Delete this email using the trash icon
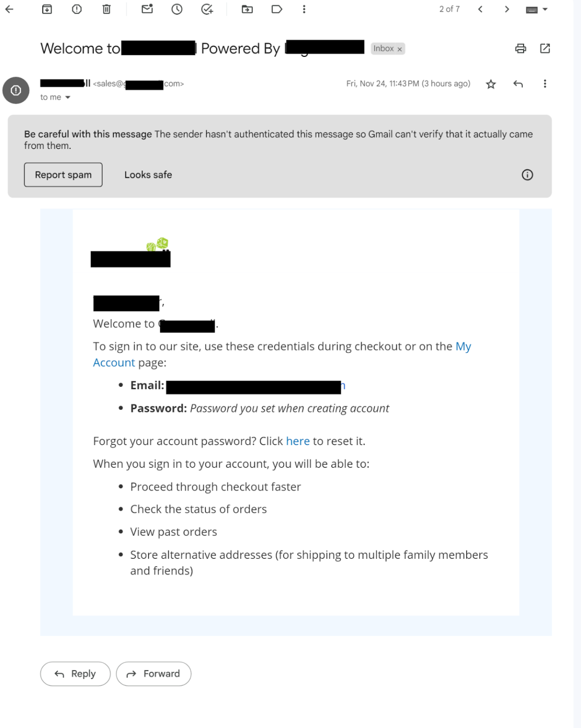The width and height of the screenshot is (581, 728). tap(106, 9)
